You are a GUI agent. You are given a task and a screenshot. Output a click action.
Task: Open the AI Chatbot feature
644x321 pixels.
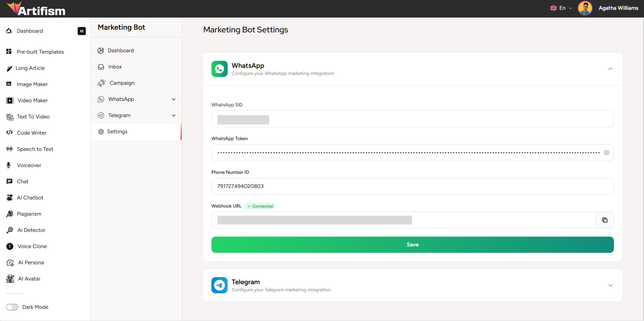[x=30, y=197]
